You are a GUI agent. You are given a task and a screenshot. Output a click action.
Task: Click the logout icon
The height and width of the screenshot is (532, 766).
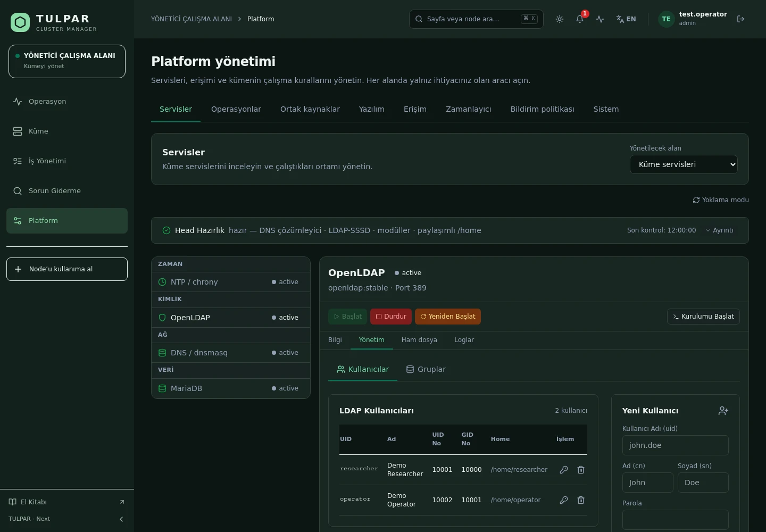(x=740, y=19)
